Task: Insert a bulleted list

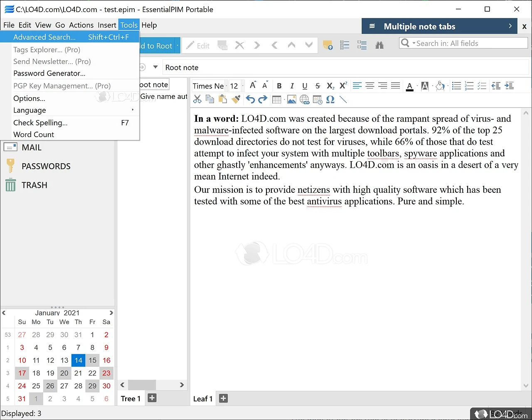Action: [456, 86]
